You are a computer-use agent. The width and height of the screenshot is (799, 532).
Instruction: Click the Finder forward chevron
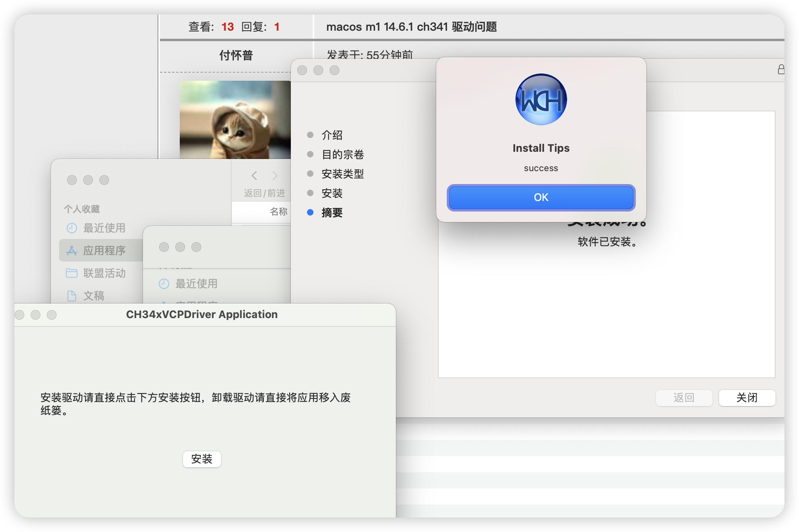tap(275, 176)
